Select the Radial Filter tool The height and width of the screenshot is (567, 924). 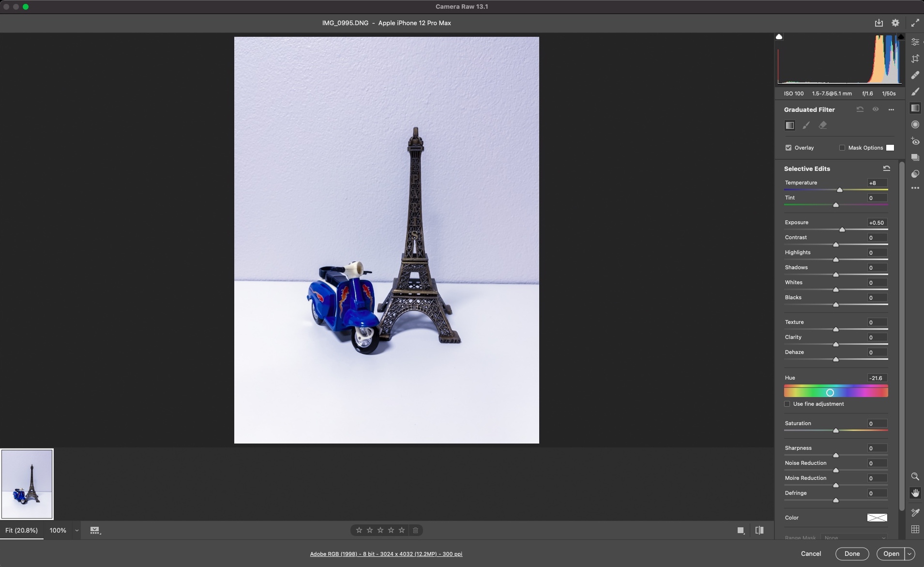[x=915, y=124]
